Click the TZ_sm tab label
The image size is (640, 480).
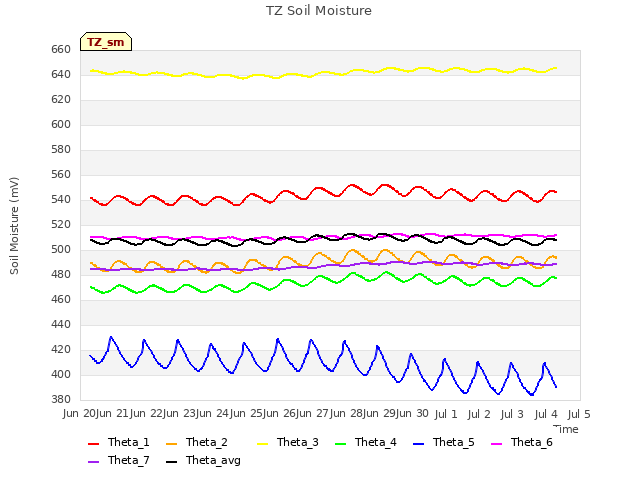[x=106, y=42]
